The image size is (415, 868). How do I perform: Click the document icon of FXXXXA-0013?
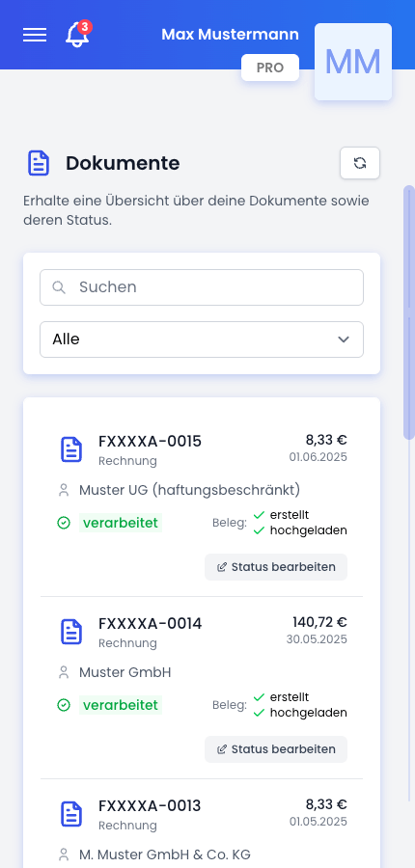tap(71, 813)
